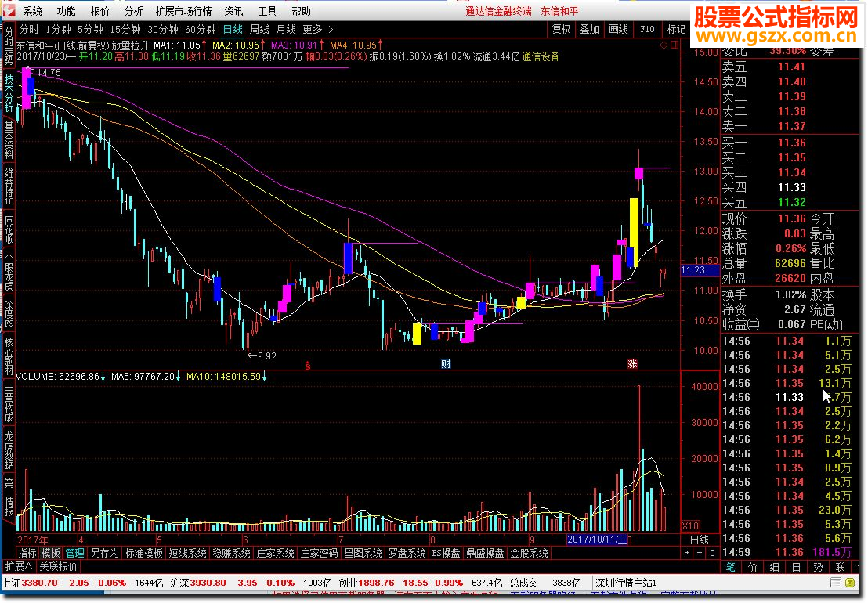Click the 画线 drawing button

click(618, 29)
